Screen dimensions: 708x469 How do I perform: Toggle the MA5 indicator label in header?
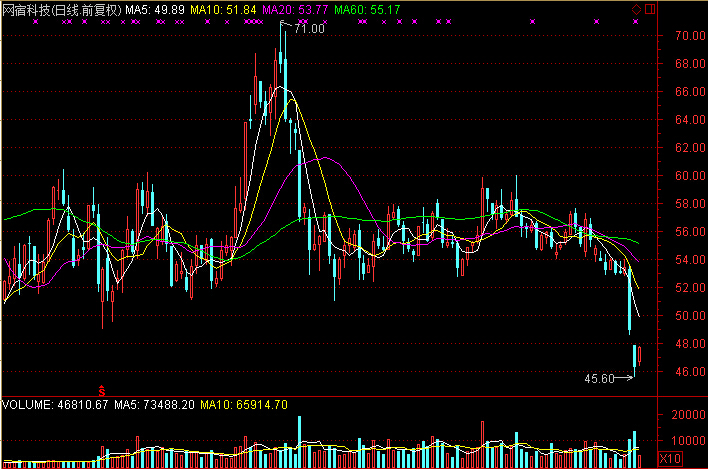(x=155, y=9)
